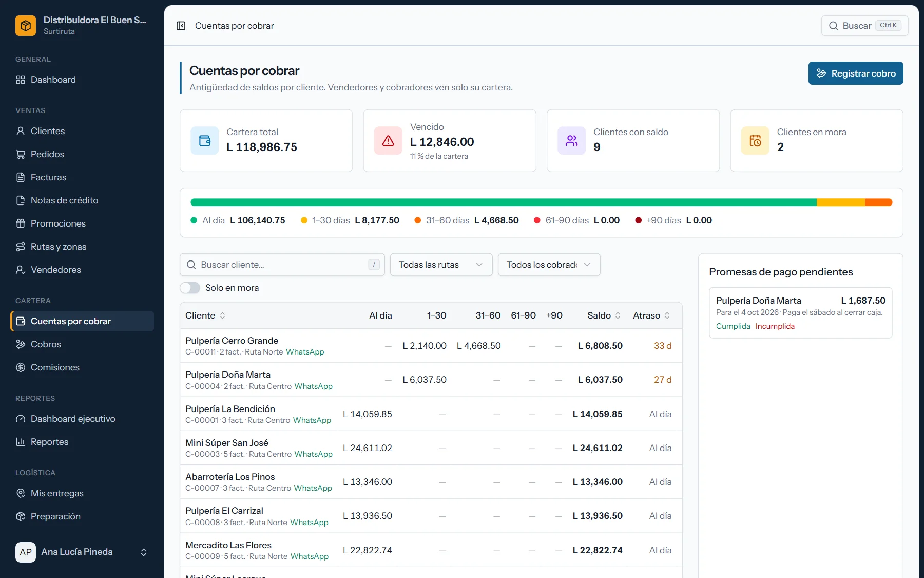924x578 pixels.
Task: Go to Pedidos in sidebar
Action: click(82, 154)
